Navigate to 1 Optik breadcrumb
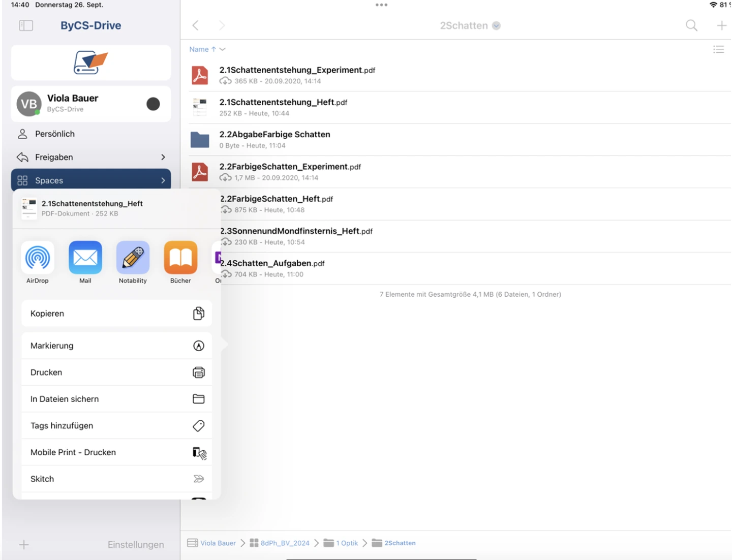 coord(347,543)
